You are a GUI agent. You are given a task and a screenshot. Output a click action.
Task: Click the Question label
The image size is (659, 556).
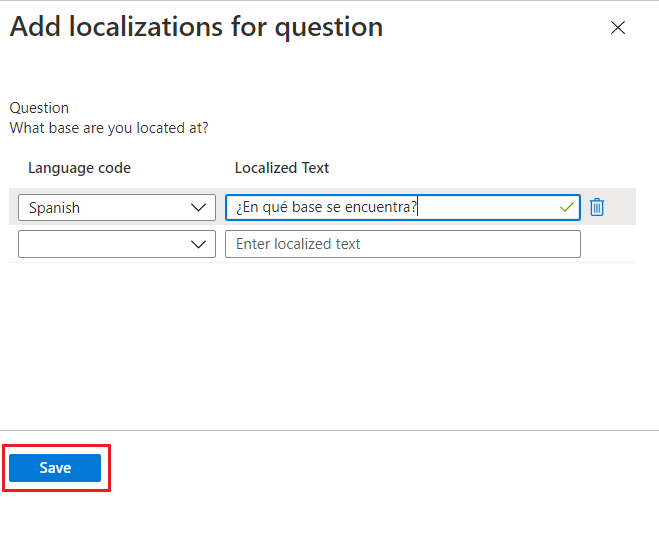(x=39, y=108)
